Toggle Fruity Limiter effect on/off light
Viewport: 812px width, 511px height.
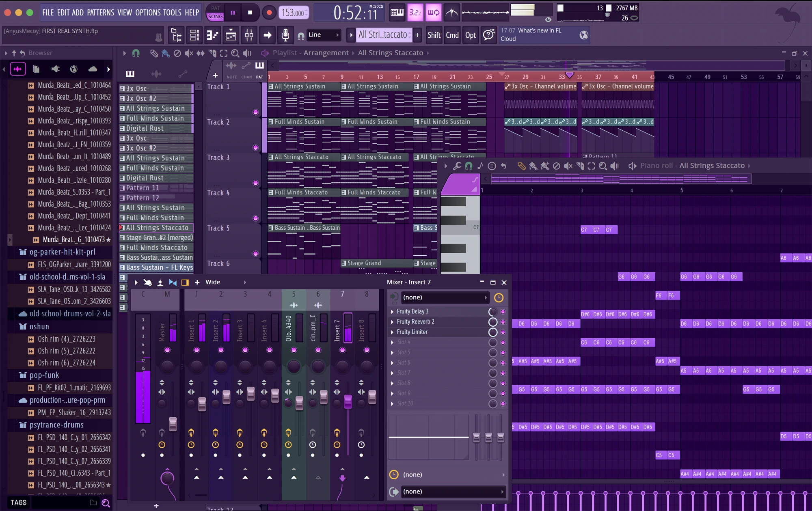[x=503, y=332]
